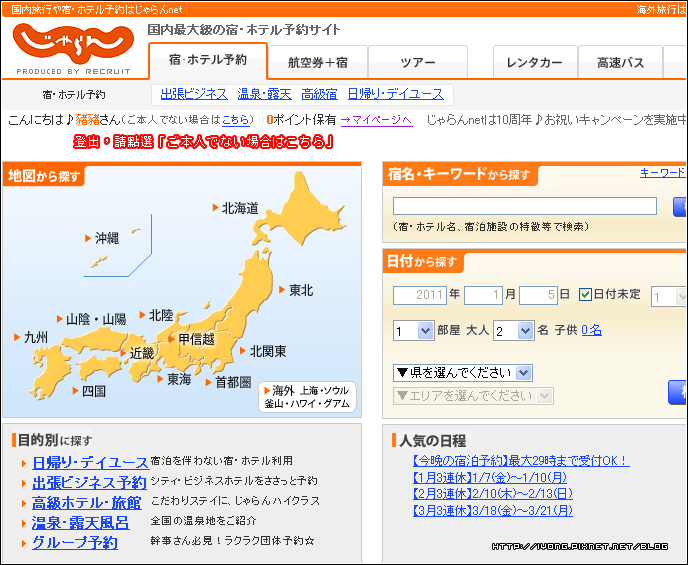Go to the 高速バス tab

click(620, 63)
